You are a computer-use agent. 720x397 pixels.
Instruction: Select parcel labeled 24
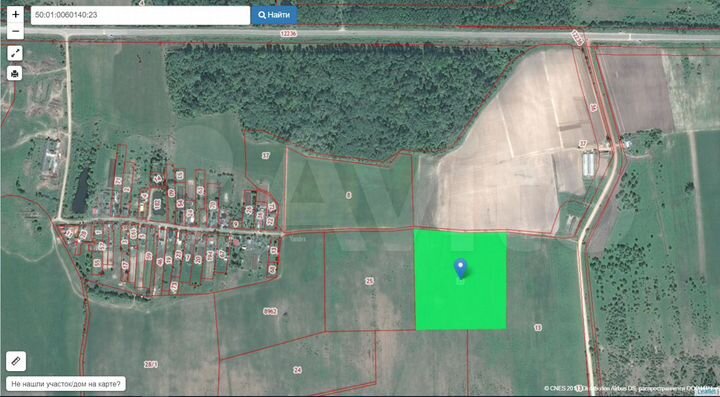[298, 370]
